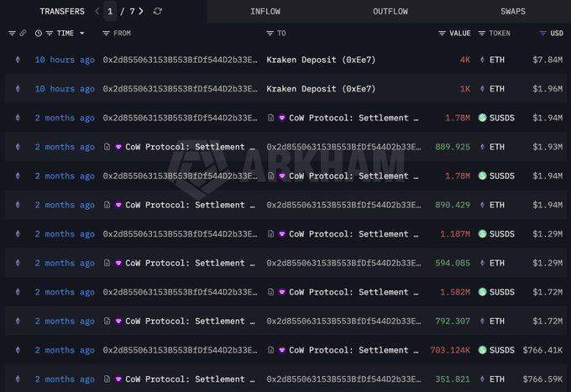Screen dimensions: 571x392
Task: Edit the page number field showing 1
Action: click(x=110, y=11)
